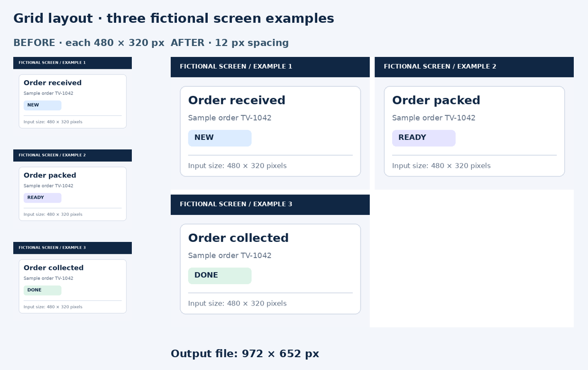
Task: Select the DONE badge in BEFORE thumbnail
Action: [42, 290]
